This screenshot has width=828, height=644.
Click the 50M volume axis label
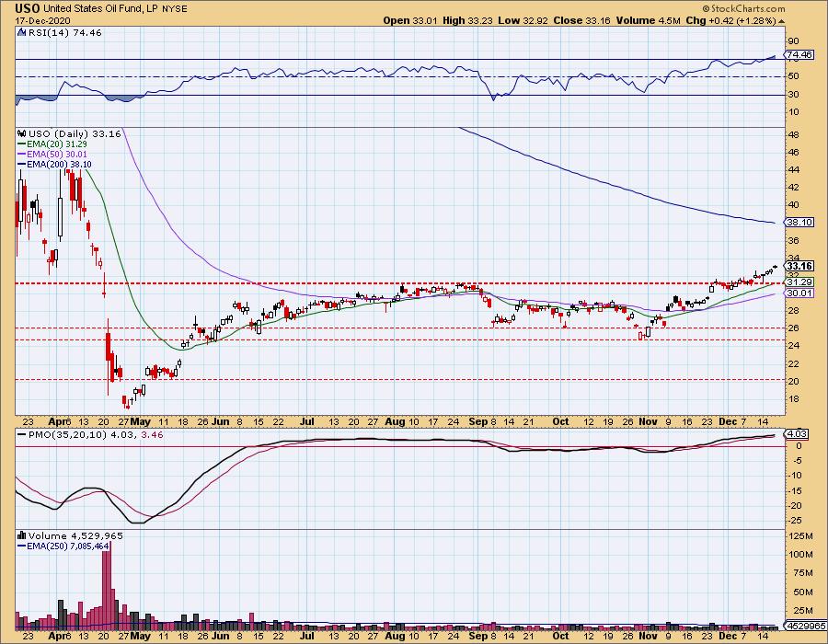[803, 592]
